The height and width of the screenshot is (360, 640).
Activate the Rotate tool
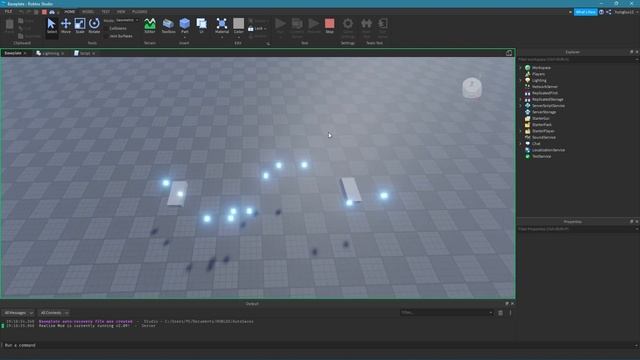point(94,26)
